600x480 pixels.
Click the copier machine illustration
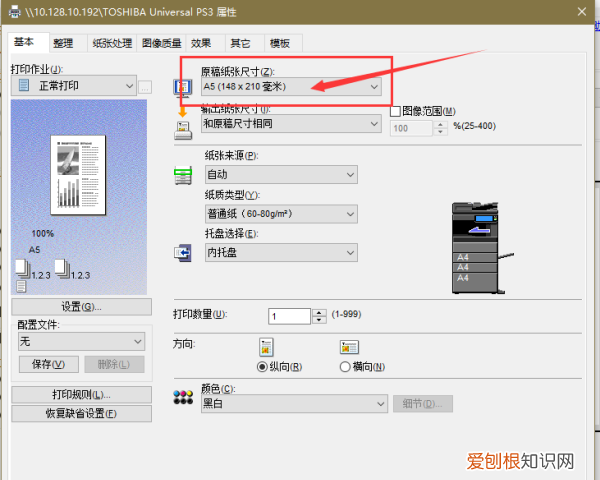click(482, 248)
